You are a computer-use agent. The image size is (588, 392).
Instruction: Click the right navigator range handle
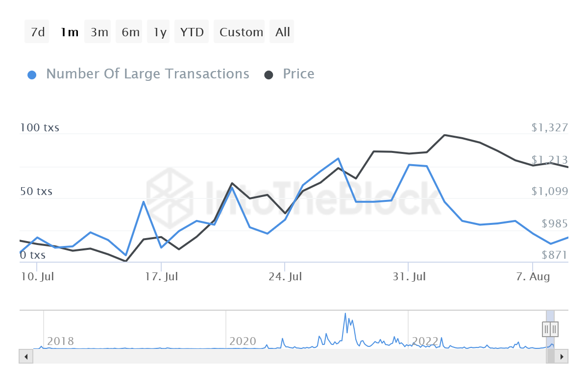click(x=554, y=329)
